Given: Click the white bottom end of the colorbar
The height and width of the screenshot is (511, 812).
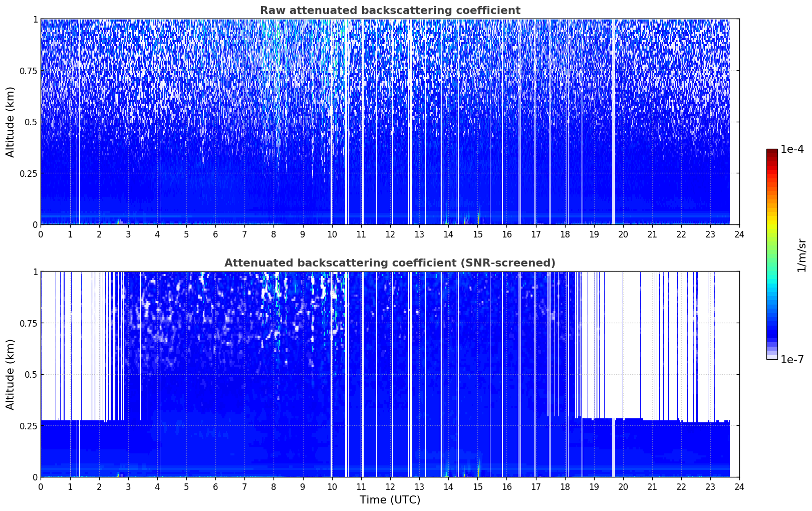Looking at the screenshot, I should (772, 357).
